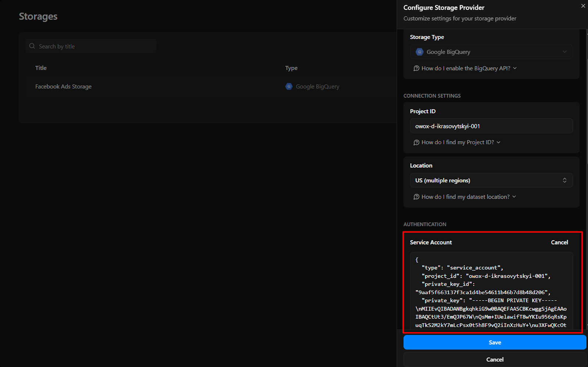588x367 pixels.
Task: Click the chevron on the Storage Type selector
Action: [565, 52]
